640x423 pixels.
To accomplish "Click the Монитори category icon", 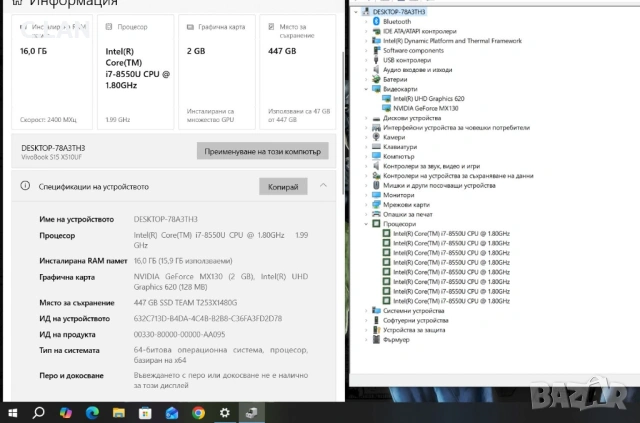I will click(x=376, y=195).
